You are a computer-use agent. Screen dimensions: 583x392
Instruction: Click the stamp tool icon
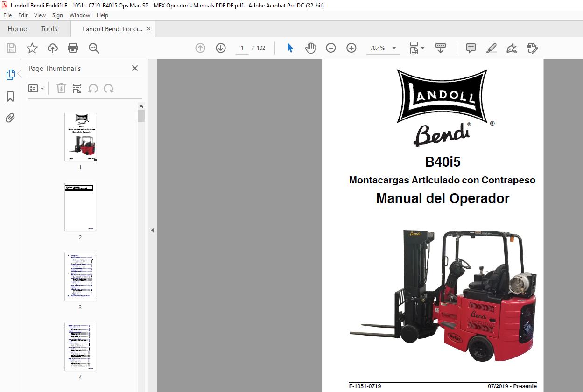pos(532,48)
